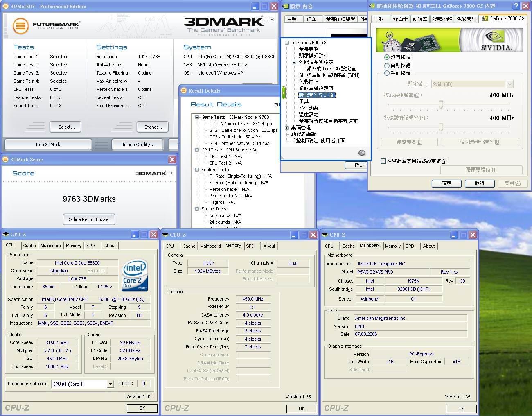Click OK in the Mainboard tab CPU-Z window
The height and width of the screenshot is (416, 532).
(461, 409)
